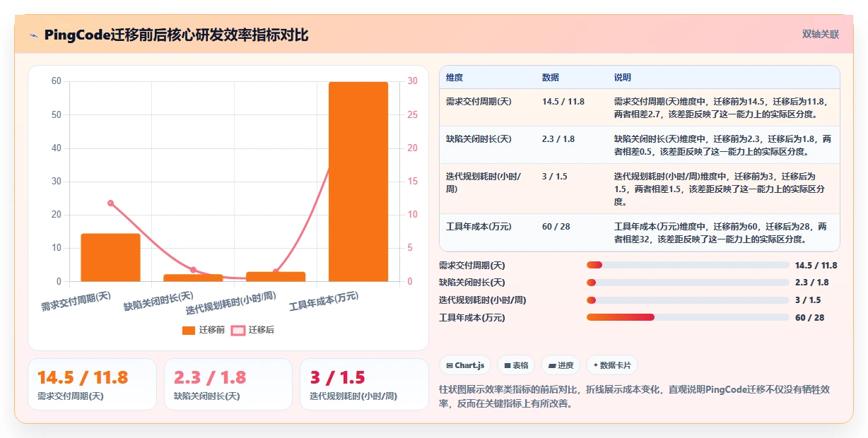Click the x-axis label 工具年成本(万元)
Viewport: 868px width, 438px height.
click(324, 302)
